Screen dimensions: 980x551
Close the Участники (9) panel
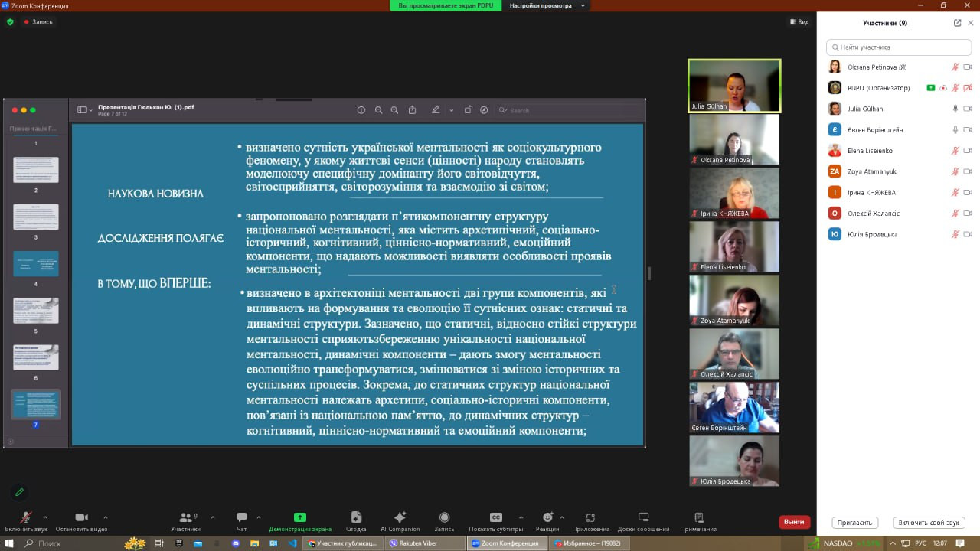(971, 23)
